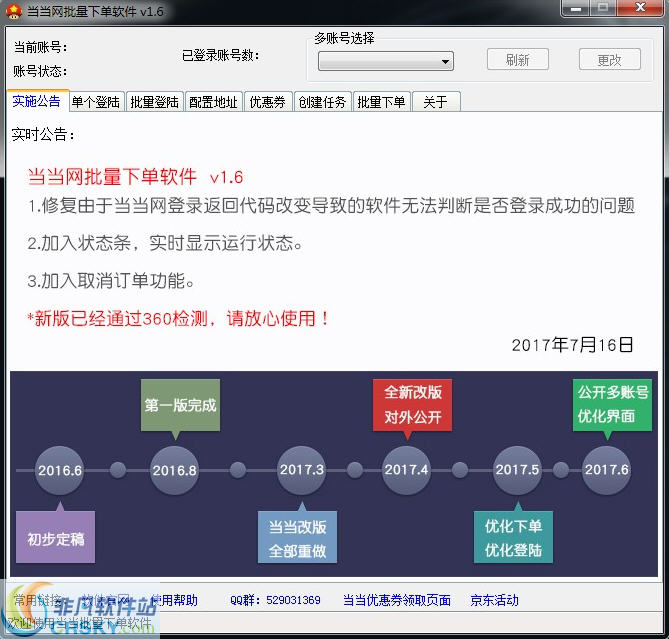Click the 优化下单 优化登陆 label
This screenshot has width=669, height=639.
[x=513, y=537]
